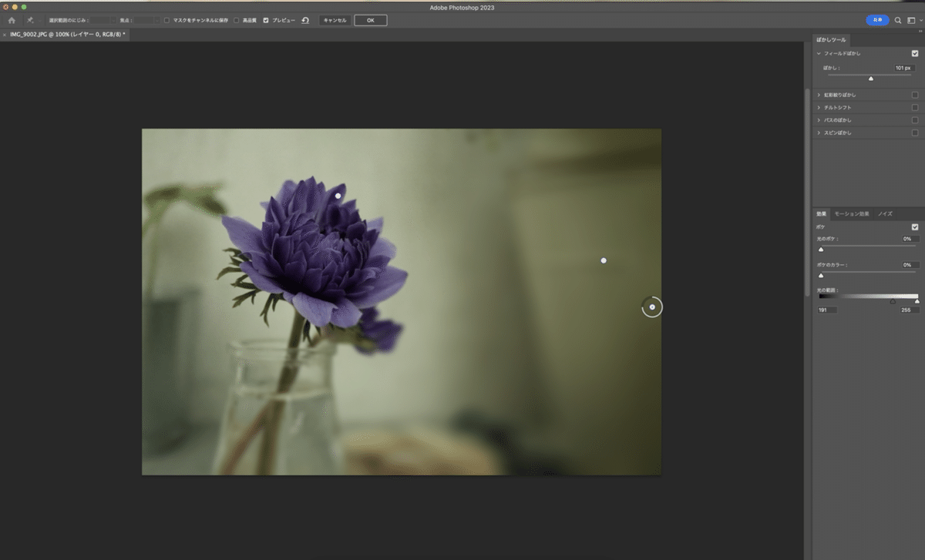Expand the 虹彩絞りぼかし section
This screenshot has height=560, width=925.
(819, 96)
